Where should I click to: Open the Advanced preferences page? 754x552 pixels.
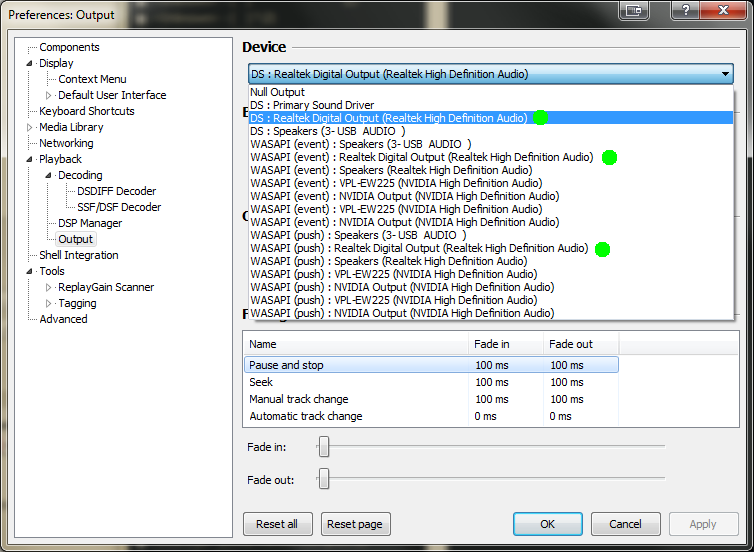tap(63, 319)
